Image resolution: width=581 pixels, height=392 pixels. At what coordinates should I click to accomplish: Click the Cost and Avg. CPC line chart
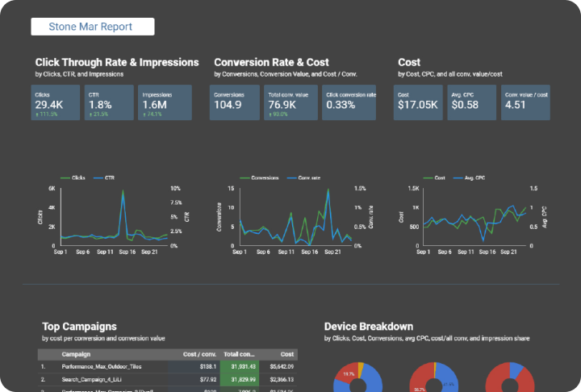(x=474, y=217)
